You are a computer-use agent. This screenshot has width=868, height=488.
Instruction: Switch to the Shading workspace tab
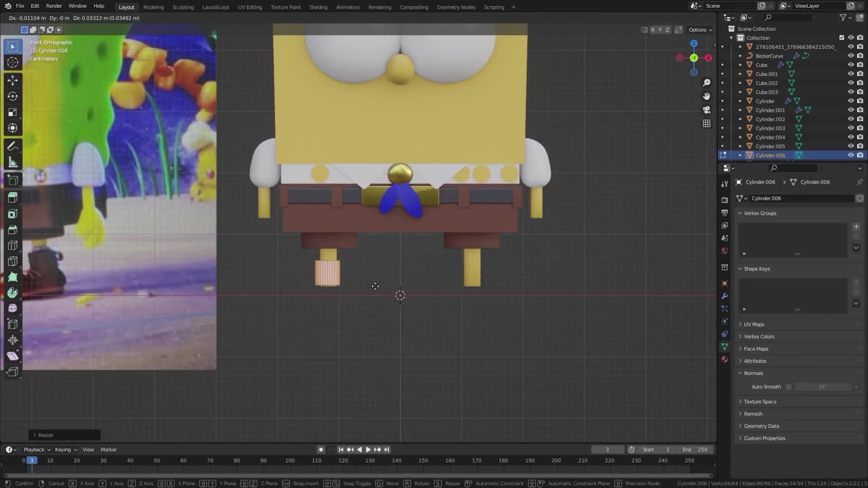click(318, 7)
